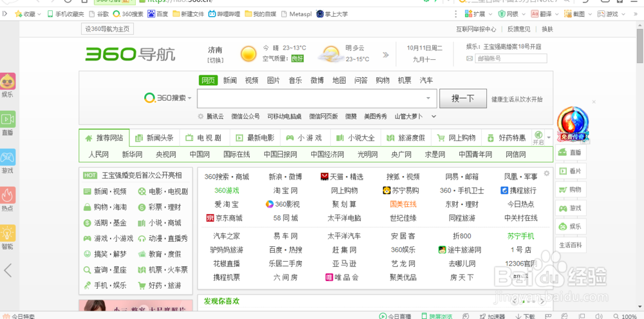Open the 生活百科 right panel item

tap(571, 246)
